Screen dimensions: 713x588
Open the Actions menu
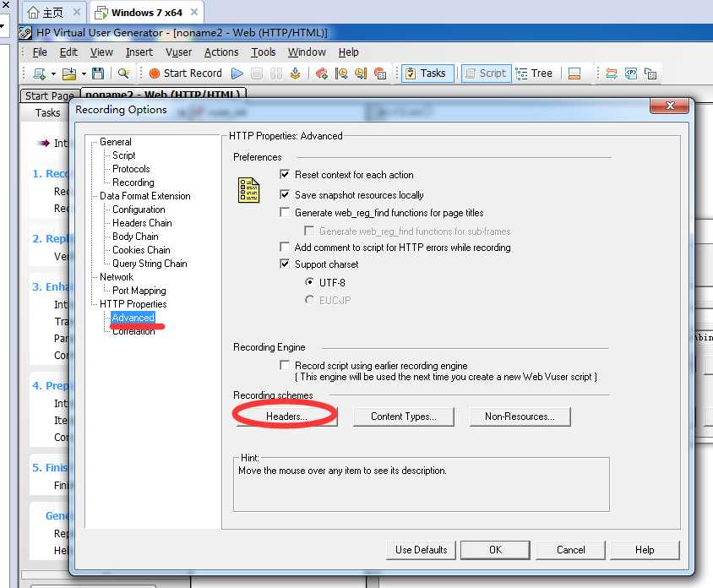click(x=221, y=52)
